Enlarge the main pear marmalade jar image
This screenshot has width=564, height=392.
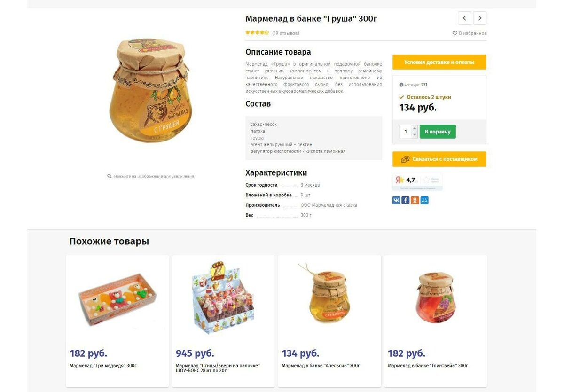(150, 91)
